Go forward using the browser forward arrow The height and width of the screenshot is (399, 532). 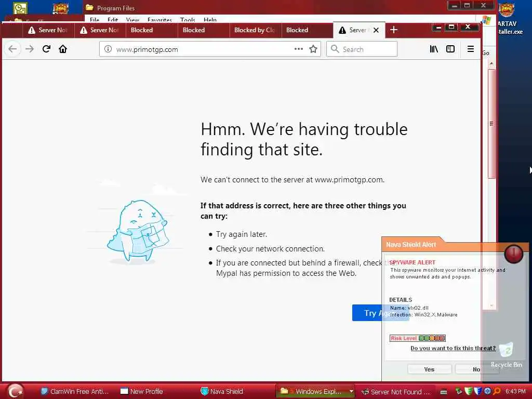(x=30, y=49)
